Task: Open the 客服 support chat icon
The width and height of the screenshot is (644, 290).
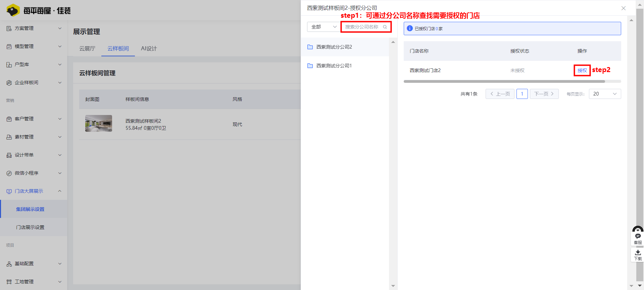Action: 638,236
